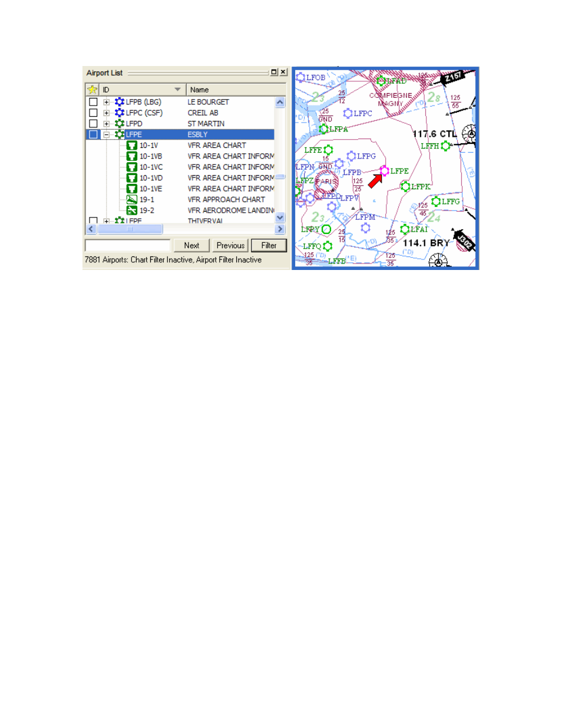
Task: Check the LFPB (LBG) favorite checkbox
Action: (93, 102)
